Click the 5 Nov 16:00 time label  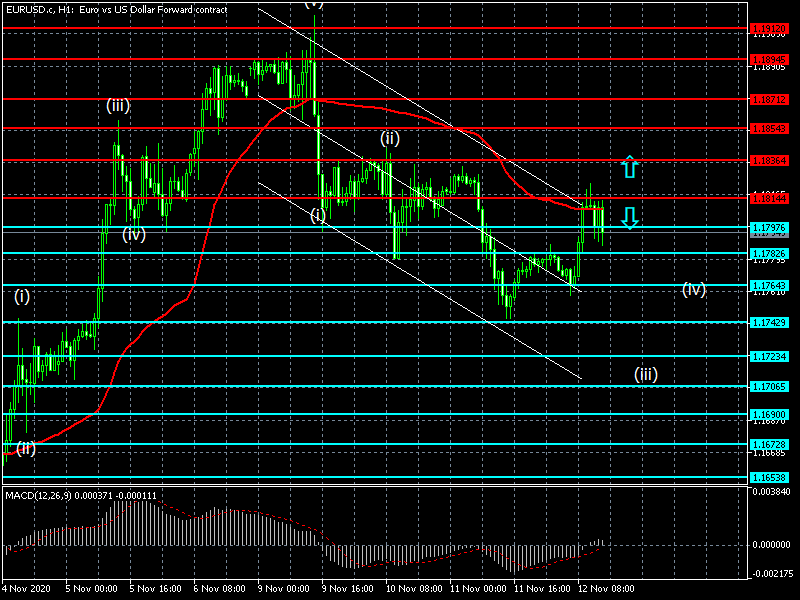click(x=156, y=589)
